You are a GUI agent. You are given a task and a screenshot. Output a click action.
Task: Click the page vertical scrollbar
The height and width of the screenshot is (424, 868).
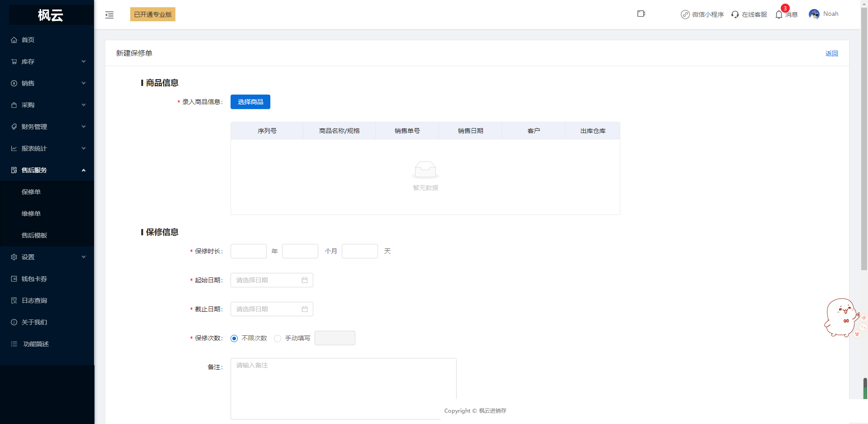864,139
